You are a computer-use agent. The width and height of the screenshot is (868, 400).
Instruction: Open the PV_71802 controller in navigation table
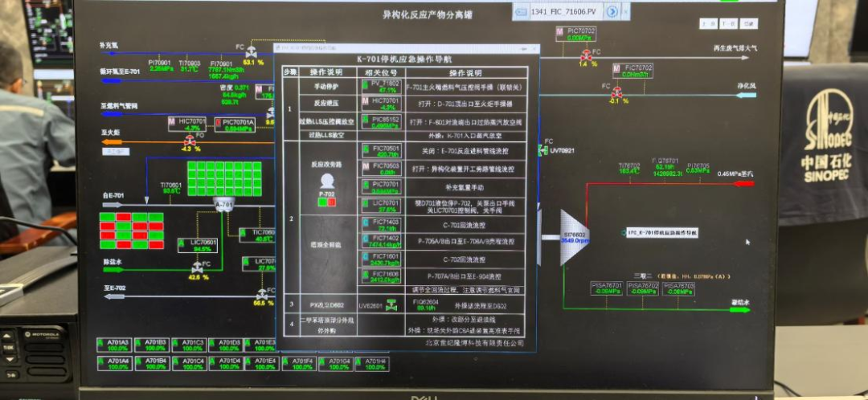(381, 86)
